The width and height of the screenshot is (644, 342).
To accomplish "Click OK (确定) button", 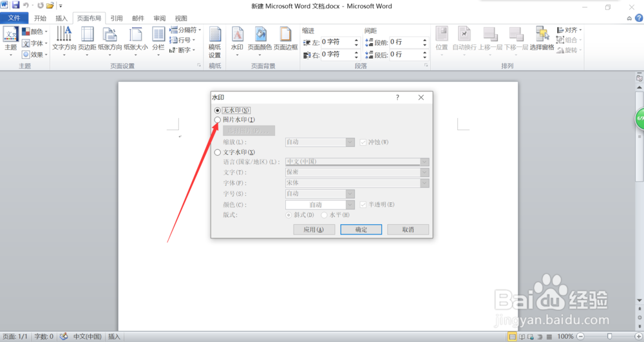I will (361, 229).
